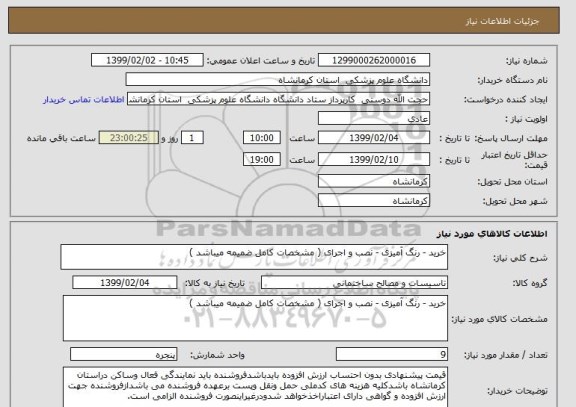Image resolution: width=576 pixels, height=407 pixels.
Task: Click the label اولویت نیاز
Action: (x=526, y=119)
